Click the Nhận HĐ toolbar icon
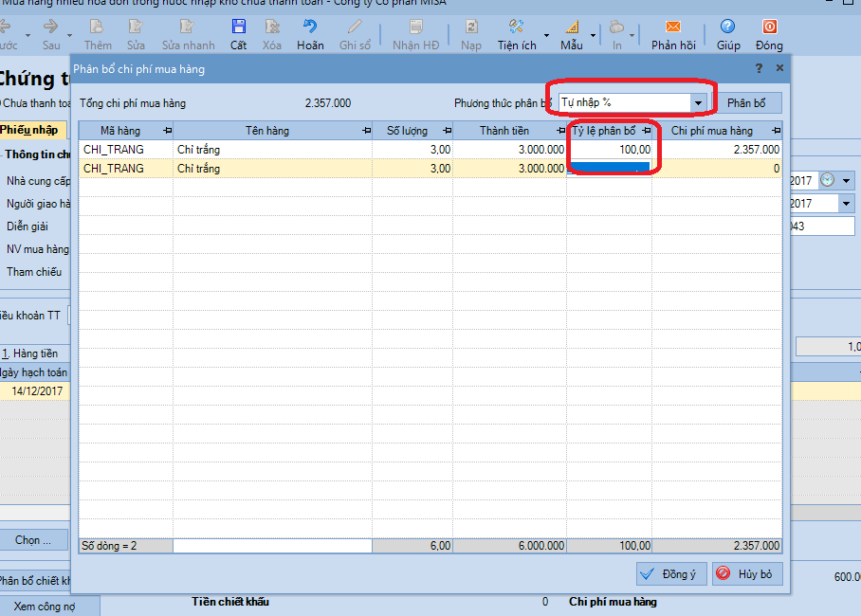This screenshot has width=861, height=616. click(x=416, y=27)
